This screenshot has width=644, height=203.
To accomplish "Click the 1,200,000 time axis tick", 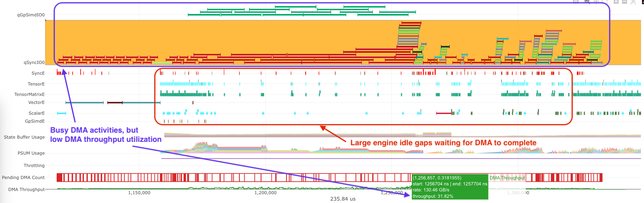I will (x=265, y=193).
